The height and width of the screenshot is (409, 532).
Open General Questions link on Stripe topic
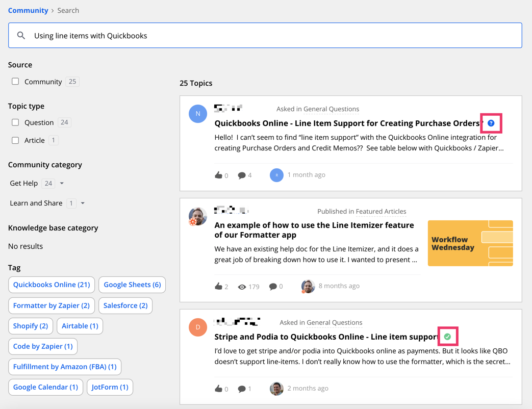click(x=334, y=322)
